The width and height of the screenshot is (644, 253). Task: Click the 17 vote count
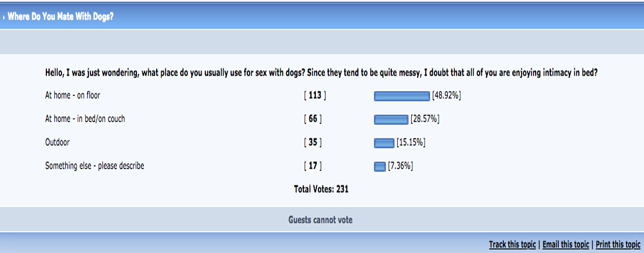[x=313, y=166]
